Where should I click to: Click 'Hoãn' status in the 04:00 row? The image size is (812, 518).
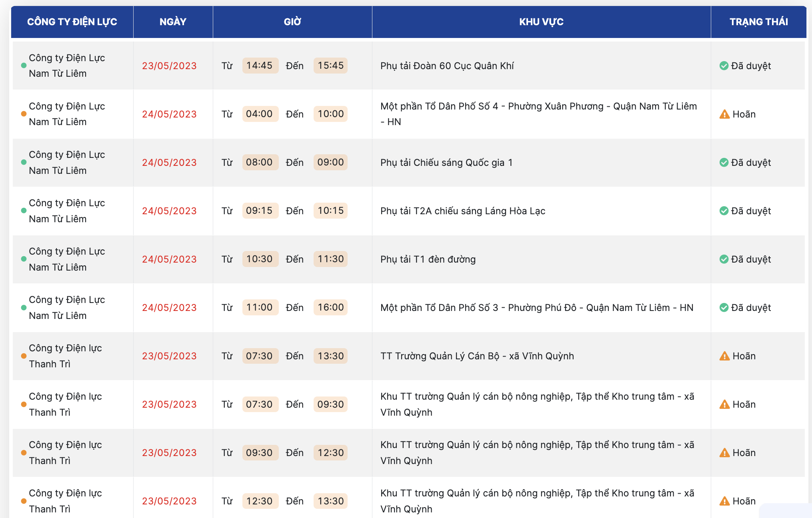744,114
